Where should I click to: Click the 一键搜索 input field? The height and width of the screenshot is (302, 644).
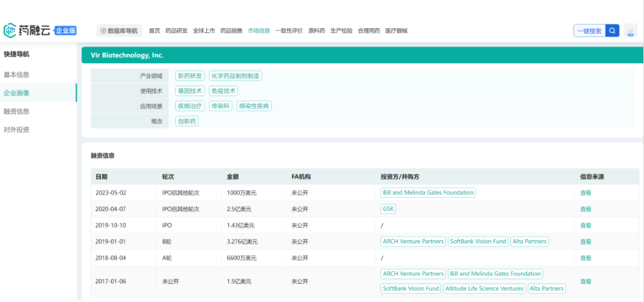[589, 31]
